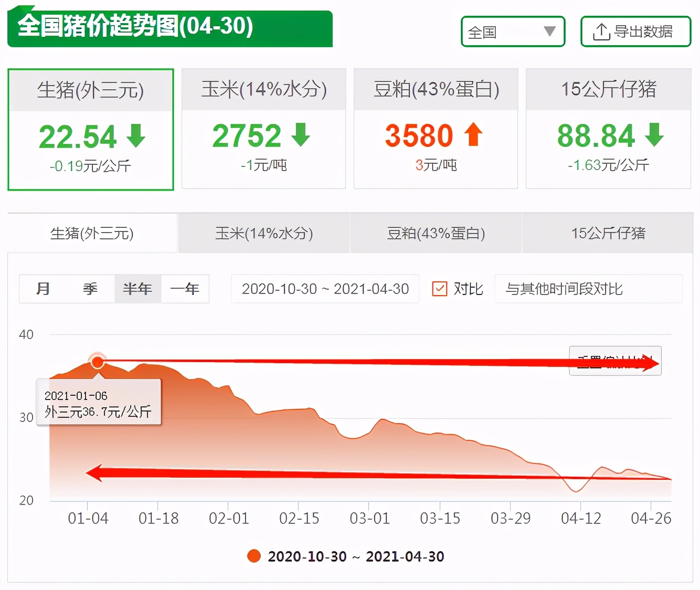Open the 2020-10-30 ~ 2021-04-30 date picker
The image size is (700, 590).
pyautogui.click(x=324, y=289)
